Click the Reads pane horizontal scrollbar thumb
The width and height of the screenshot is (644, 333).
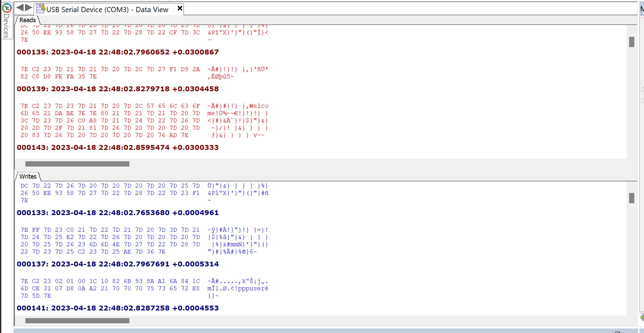tap(77, 164)
